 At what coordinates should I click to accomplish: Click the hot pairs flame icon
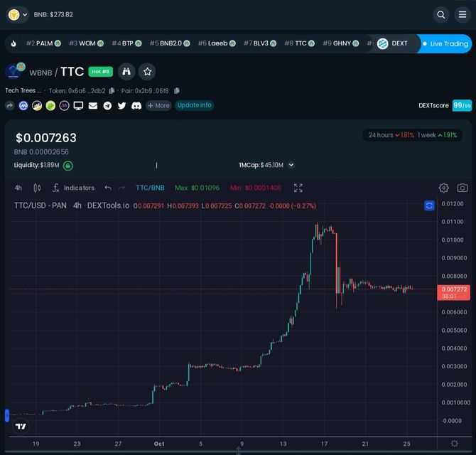coord(13,44)
